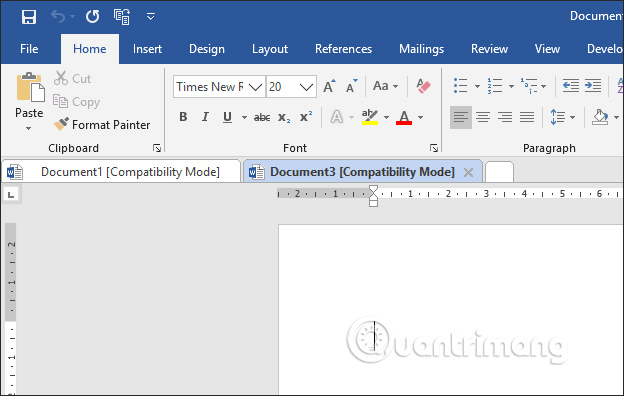
Task: Toggle Bold formatting
Action: click(183, 117)
